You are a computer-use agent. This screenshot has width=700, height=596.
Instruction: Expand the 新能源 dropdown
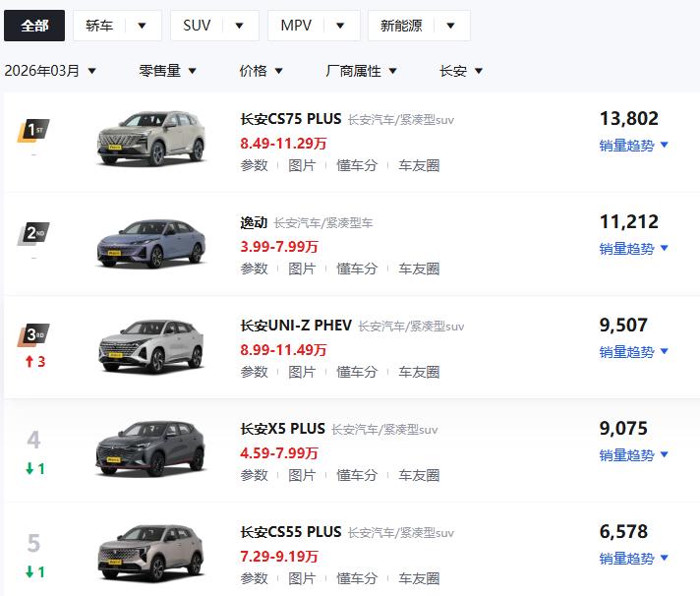(419, 26)
